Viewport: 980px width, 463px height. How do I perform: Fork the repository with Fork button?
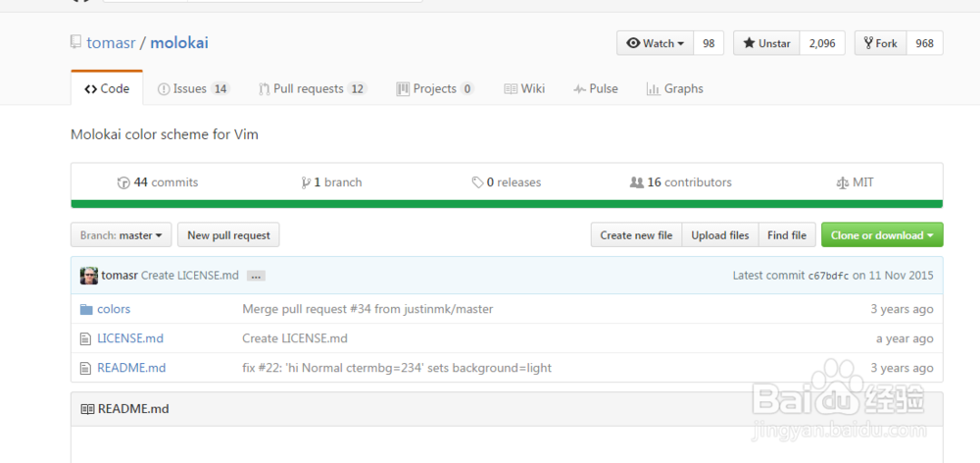click(x=880, y=43)
